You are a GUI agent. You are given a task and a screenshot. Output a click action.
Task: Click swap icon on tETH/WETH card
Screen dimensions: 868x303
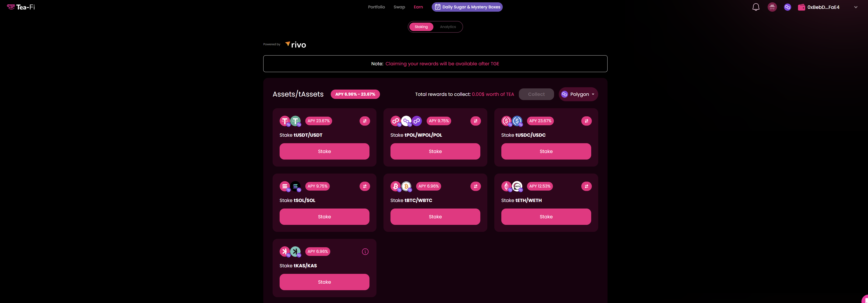point(586,186)
